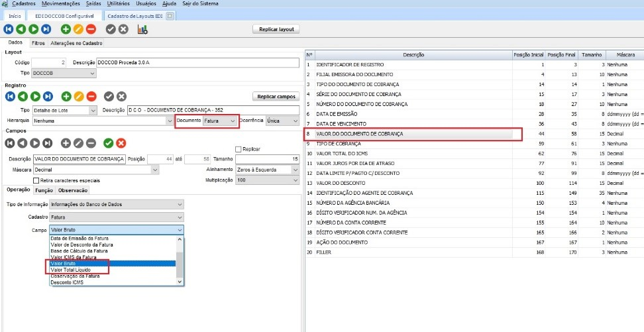This screenshot has width=644, height=332.
Task: Go to the last registro using blue arrow
Action: [46, 96]
